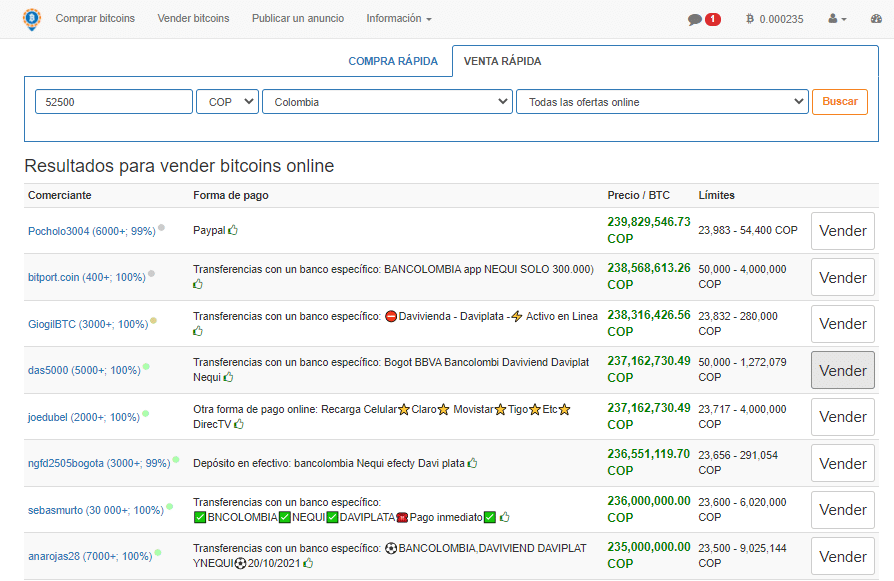Click the Precio / BTC column header
The height and width of the screenshot is (581, 894).
coord(639,195)
